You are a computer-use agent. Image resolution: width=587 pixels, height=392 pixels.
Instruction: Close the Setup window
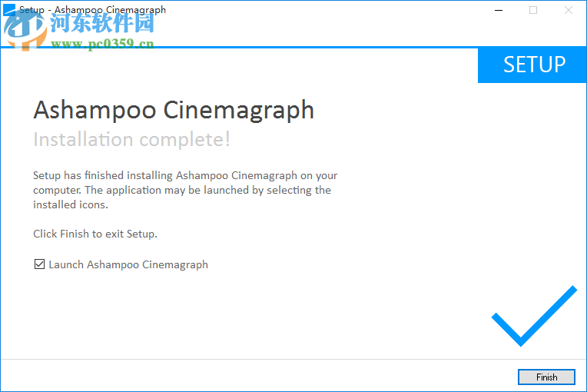pos(569,10)
